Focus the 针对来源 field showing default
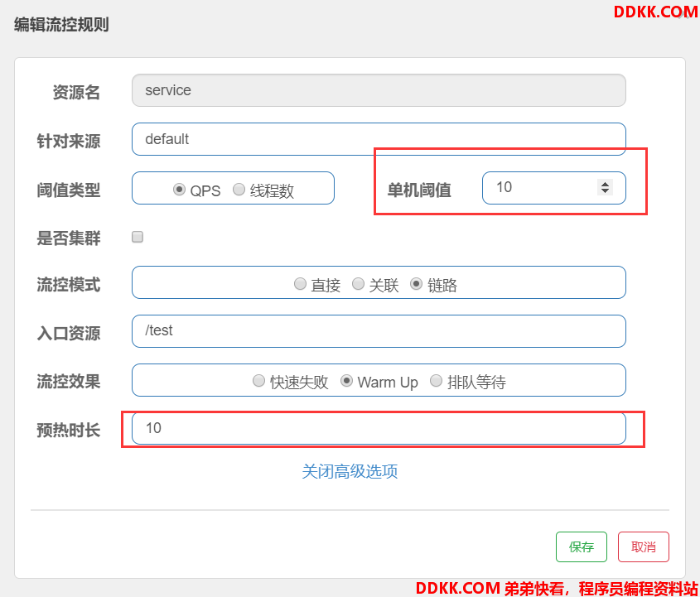The height and width of the screenshot is (597, 700). pos(379,139)
